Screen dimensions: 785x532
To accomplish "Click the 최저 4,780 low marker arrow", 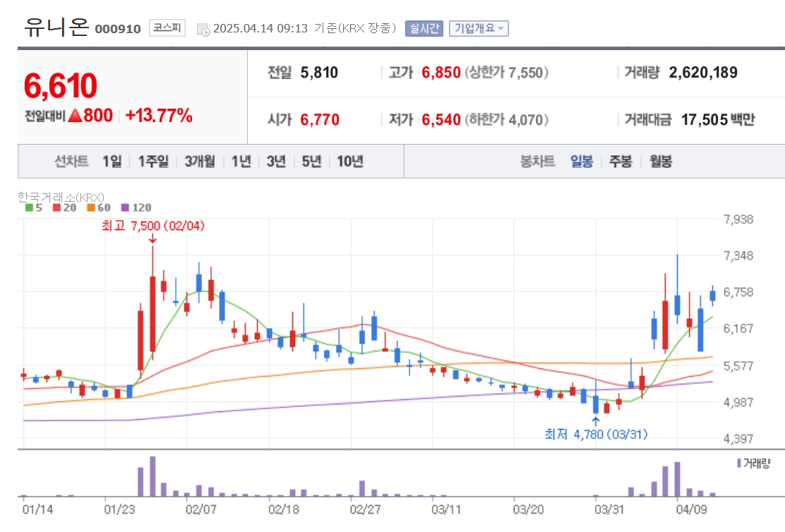I will (x=596, y=421).
